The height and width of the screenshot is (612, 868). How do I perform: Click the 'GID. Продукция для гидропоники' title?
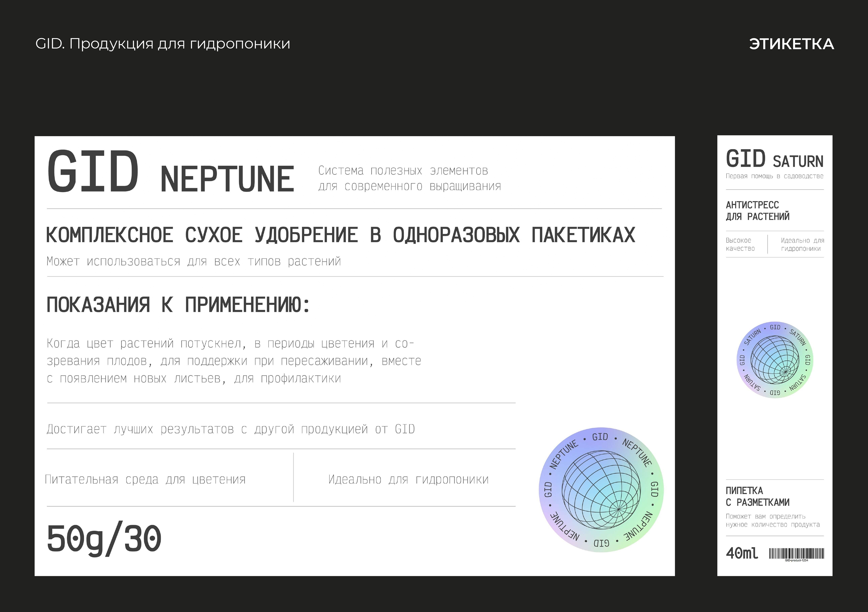coord(162,44)
